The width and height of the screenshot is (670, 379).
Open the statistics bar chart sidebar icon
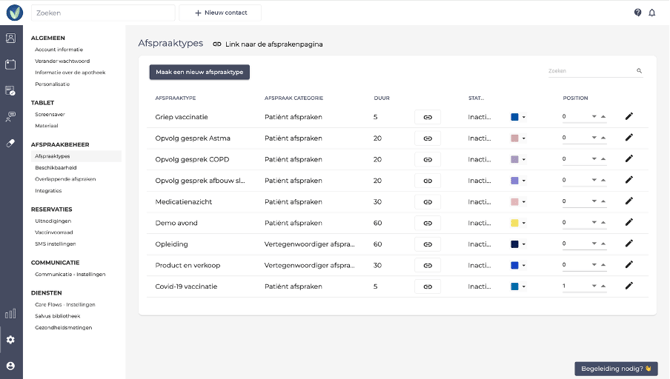point(11,314)
